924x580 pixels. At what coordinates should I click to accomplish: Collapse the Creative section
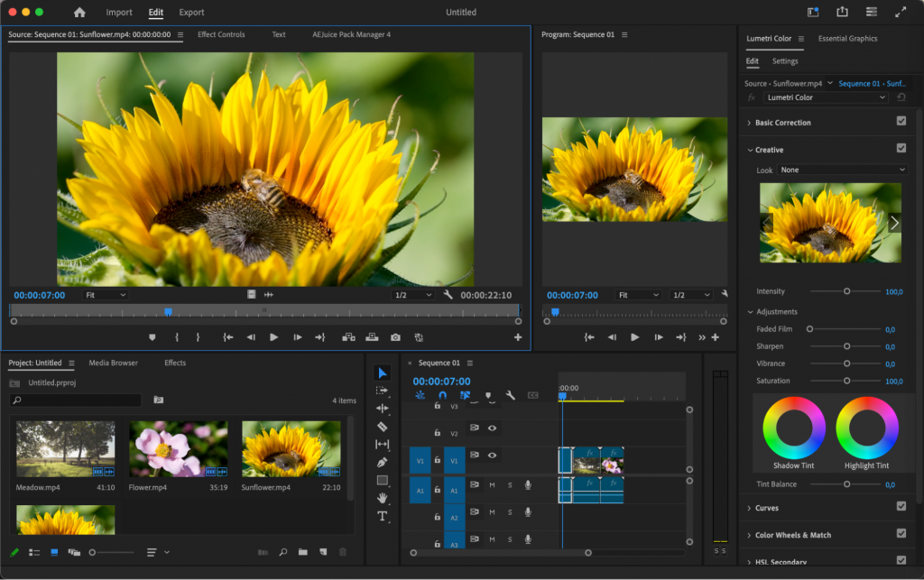point(751,150)
